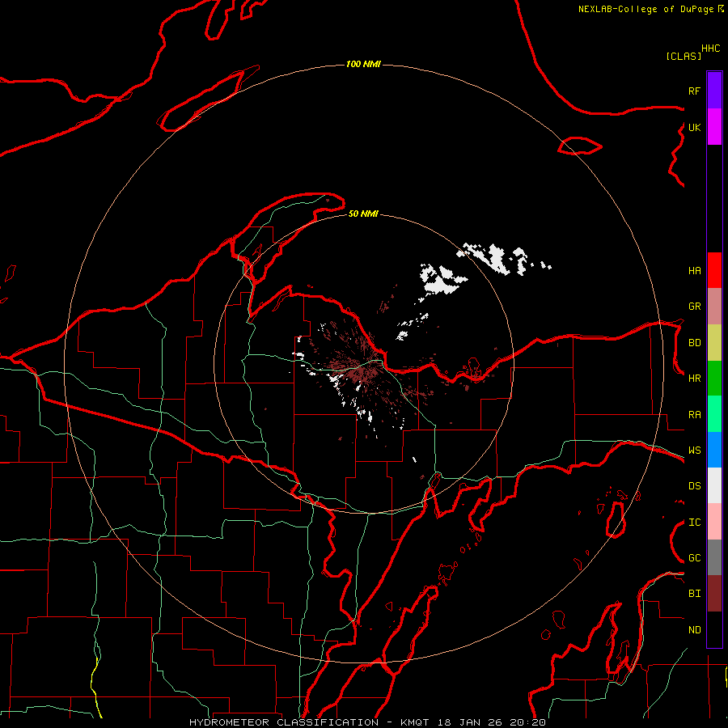This screenshot has height=728, width=728.
Task: Click the ND legend label
Action: [x=694, y=630]
